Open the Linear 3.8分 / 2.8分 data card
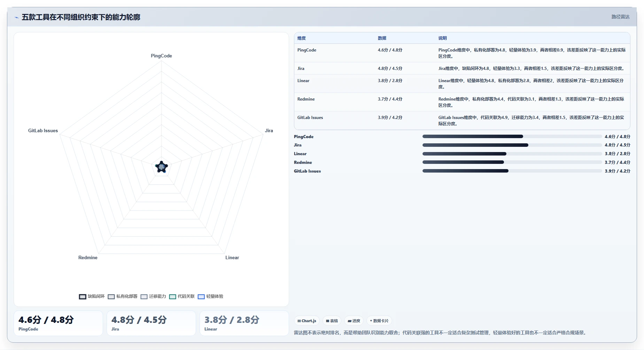The width and height of the screenshot is (644, 350). point(244,323)
